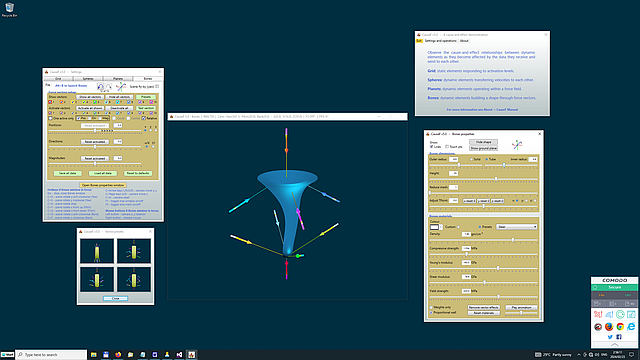The width and height of the screenshot is (640, 360).
Task: Open Firefox from the taskbar
Action: (118, 355)
